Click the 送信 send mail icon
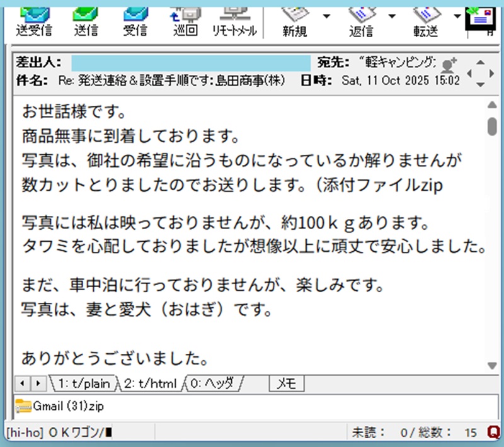Screen dimensions: 504x447 click(82, 19)
